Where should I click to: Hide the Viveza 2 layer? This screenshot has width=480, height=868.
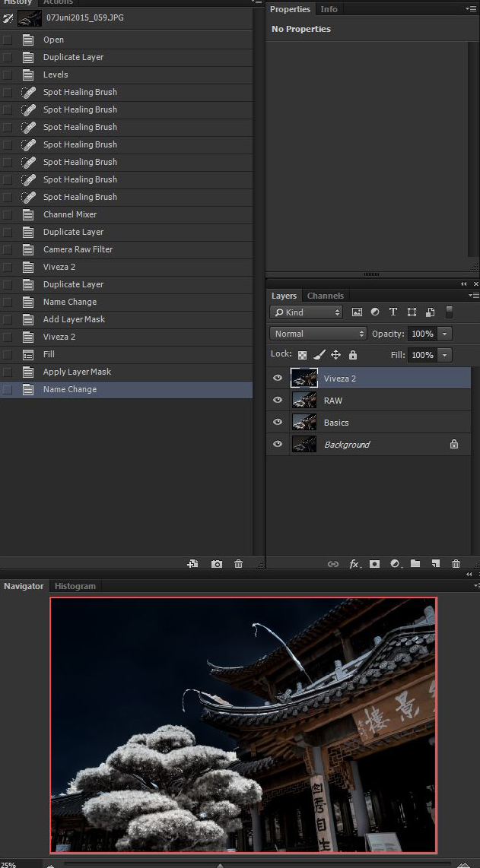(x=278, y=379)
